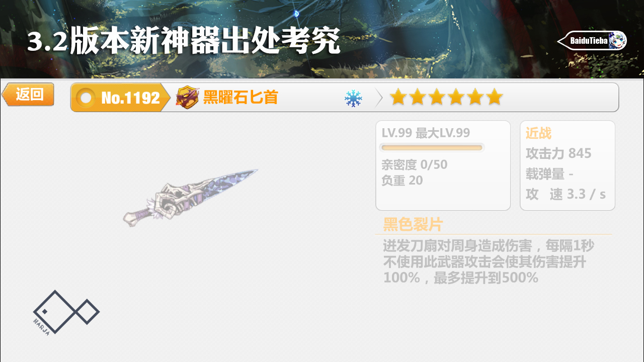Click the obsidian dagger weapon image
Screen dimensions: 644x362
click(191, 198)
